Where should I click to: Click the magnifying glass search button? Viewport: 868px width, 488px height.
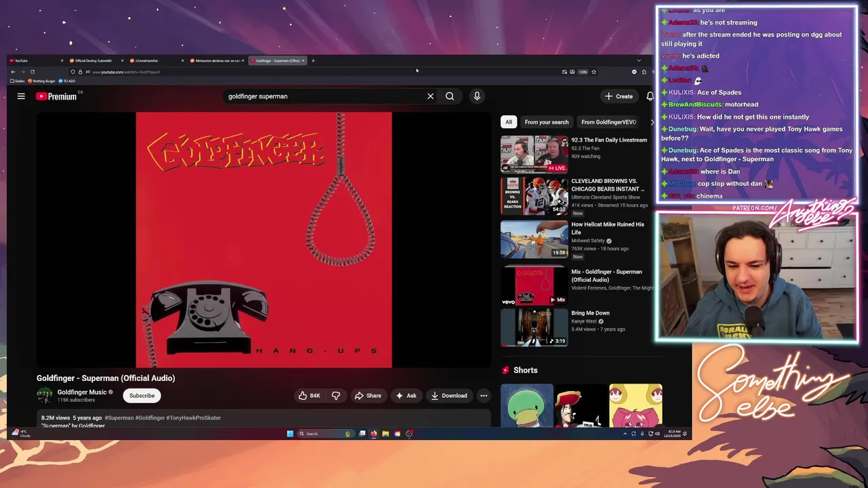(x=450, y=96)
